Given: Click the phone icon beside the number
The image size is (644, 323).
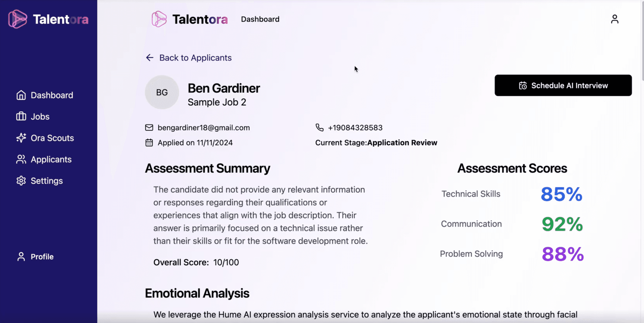Looking at the screenshot, I should click(x=319, y=127).
